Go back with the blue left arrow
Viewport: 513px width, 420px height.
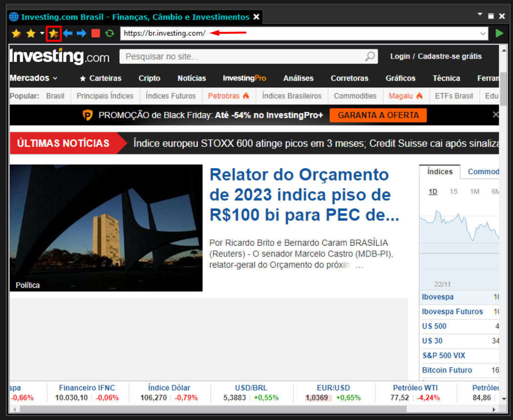tap(68, 33)
